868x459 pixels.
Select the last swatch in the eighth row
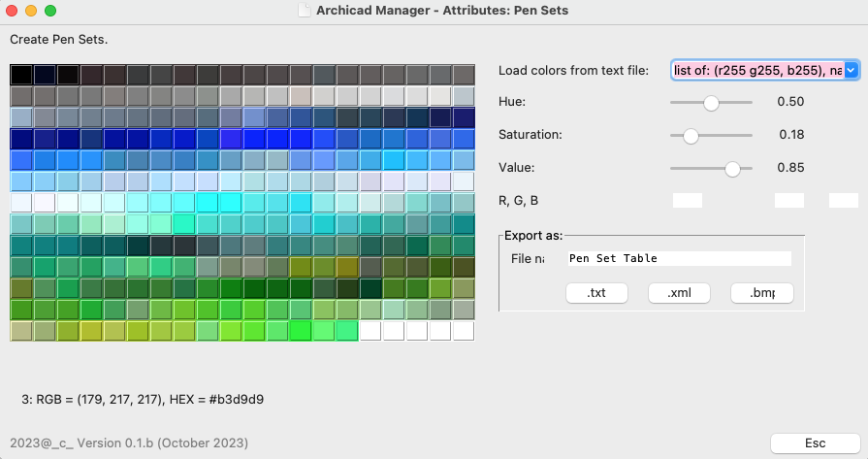(x=464, y=224)
